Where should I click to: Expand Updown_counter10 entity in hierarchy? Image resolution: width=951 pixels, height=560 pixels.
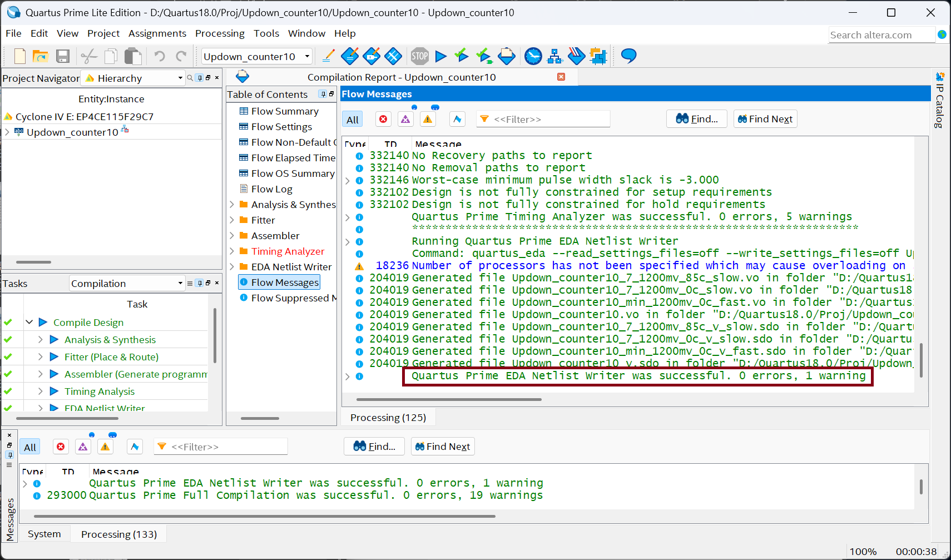tap(7, 132)
